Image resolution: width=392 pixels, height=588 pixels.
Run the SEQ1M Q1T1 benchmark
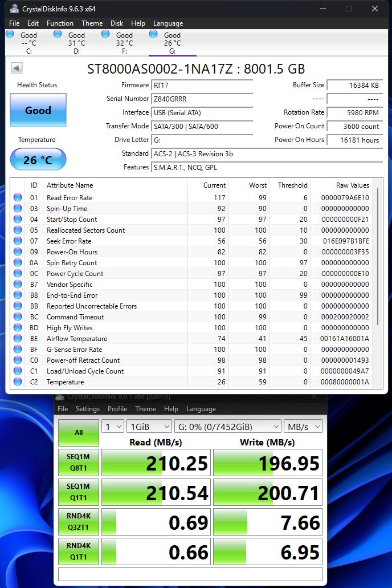(79, 492)
